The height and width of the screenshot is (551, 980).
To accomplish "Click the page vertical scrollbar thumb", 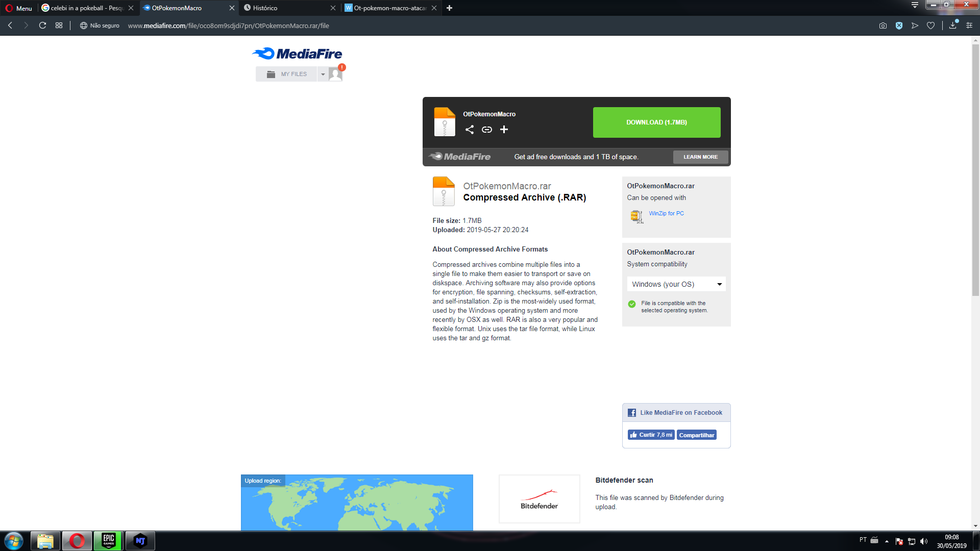I will [x=975, y=170].
